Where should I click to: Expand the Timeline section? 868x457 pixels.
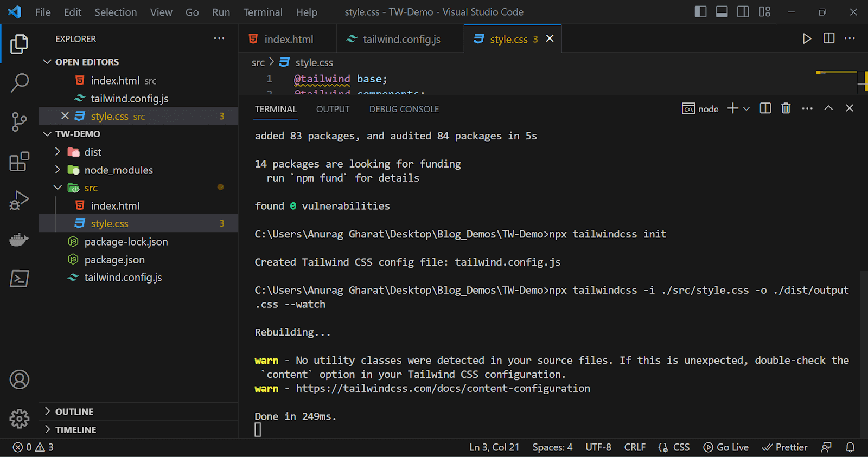tap(138, 429)
